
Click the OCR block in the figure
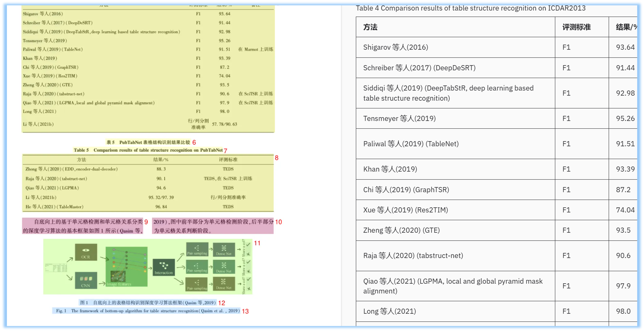tap(86, 252)
